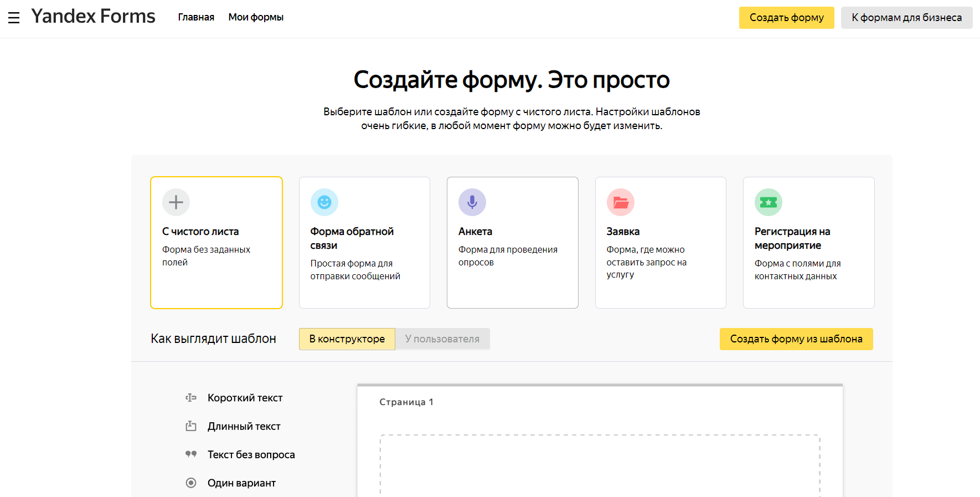Click the Длинный текст field icon
Viewport: 980px width, 497px height.
pyautogui.click(x=191, y=426)
